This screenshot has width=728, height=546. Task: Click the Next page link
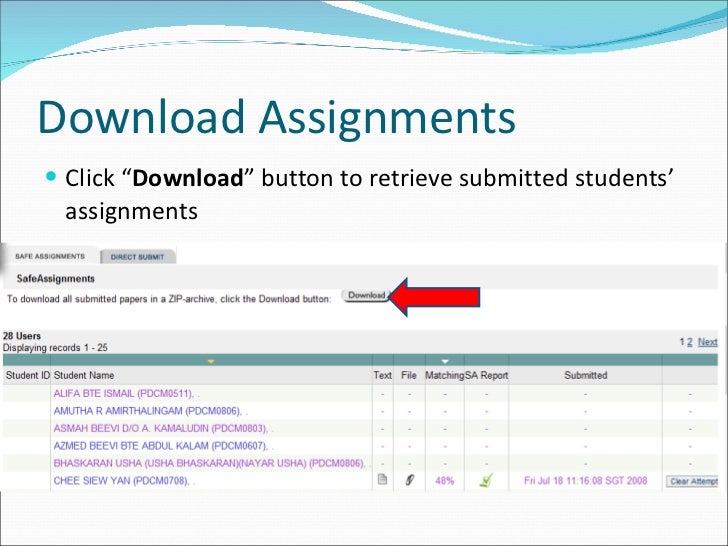point(708,342)
